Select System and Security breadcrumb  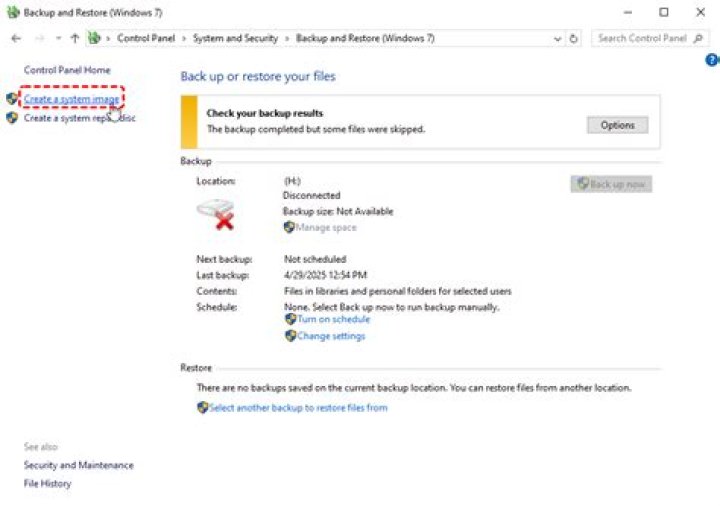pos(235,39)
